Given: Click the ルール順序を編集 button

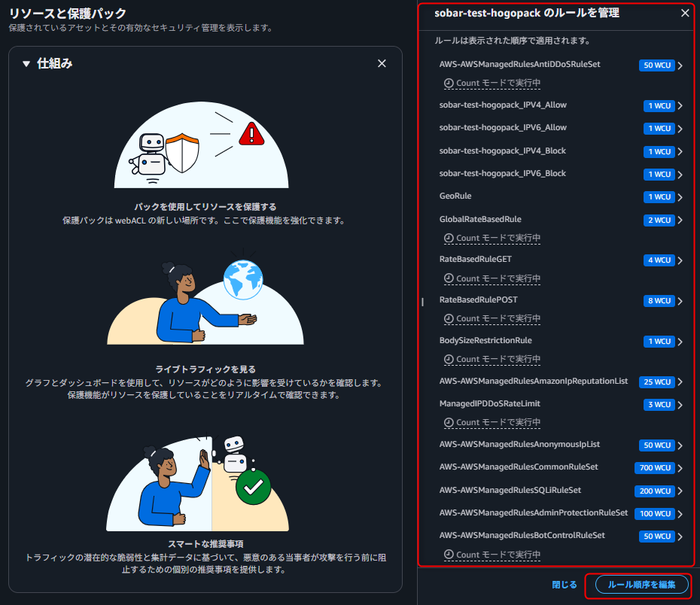Looking at the screenshot, I should (641, 585).
